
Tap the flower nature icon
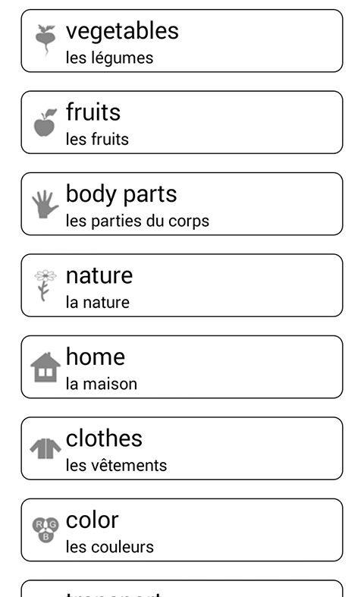pos(45,285)
